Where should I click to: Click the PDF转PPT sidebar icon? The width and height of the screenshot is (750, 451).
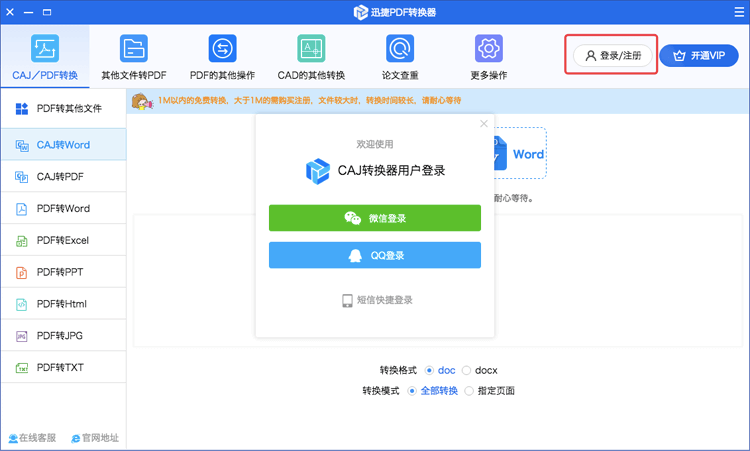click(22, 273)
